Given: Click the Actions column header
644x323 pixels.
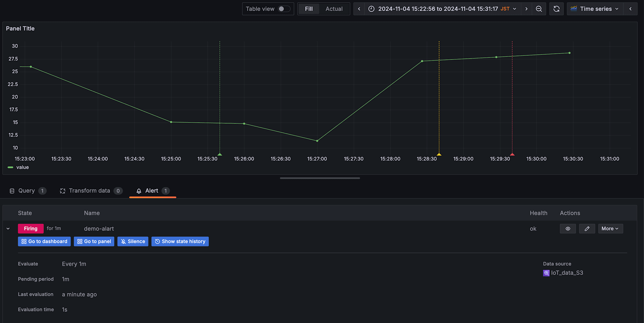Looking at the screenshot, I should [570, 213].
